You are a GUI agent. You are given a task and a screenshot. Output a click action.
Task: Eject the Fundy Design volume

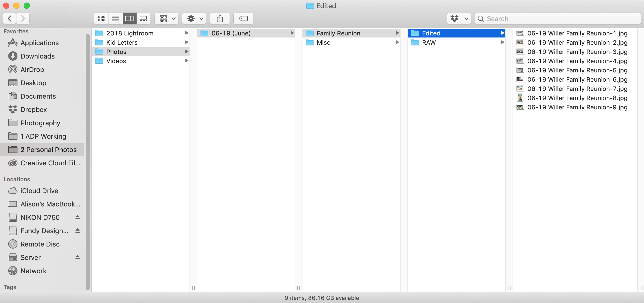click(x=78, y=231)
